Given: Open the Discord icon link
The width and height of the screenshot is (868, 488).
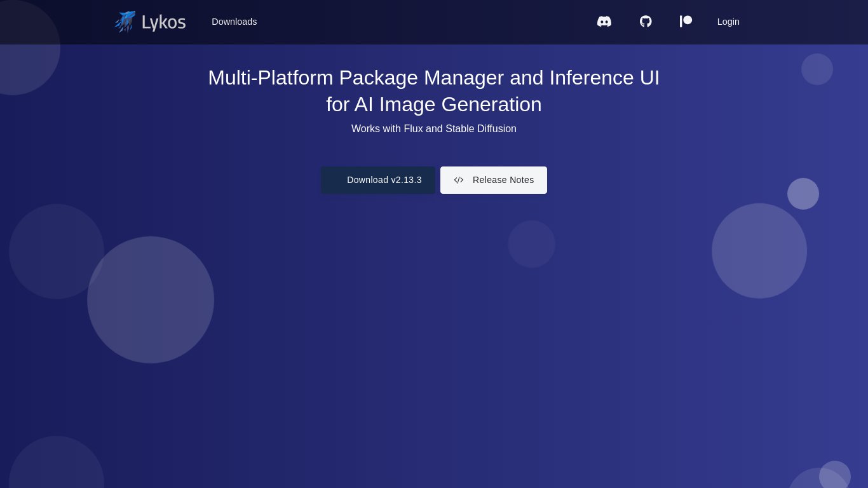Looking at the screenshot, I should click(x=604, y=22).
